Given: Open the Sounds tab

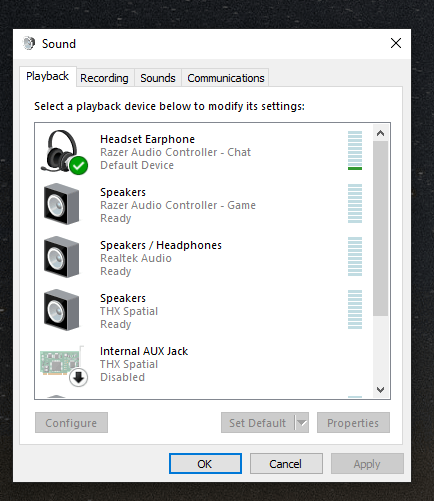Looking at the screenshot, I should point(158,78).
